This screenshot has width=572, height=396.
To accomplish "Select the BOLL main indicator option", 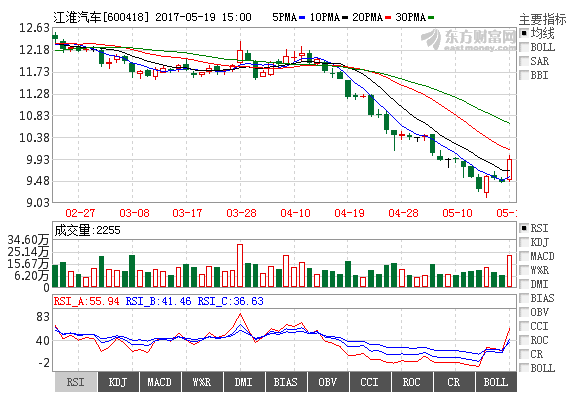I will [524, 47].
